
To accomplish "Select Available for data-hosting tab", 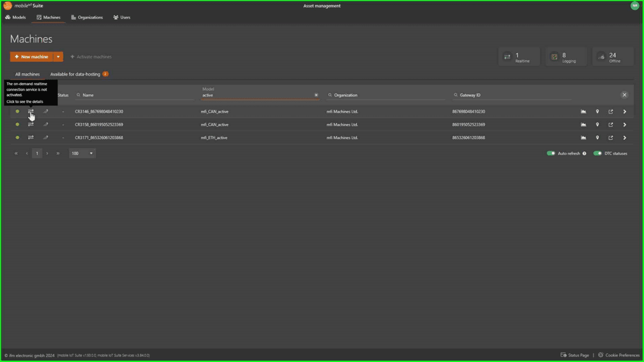I will [x=75, y=74].
